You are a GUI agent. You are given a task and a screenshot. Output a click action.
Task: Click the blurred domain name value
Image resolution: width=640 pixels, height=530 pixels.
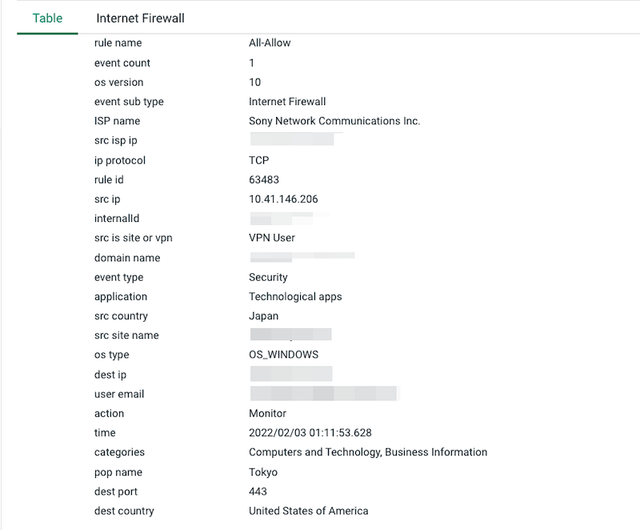[302, 257]
